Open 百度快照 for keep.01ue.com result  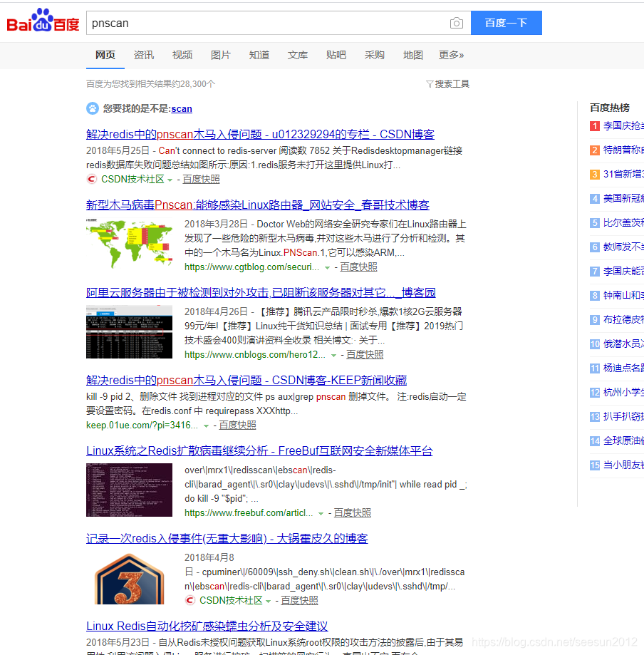(237, 426)
